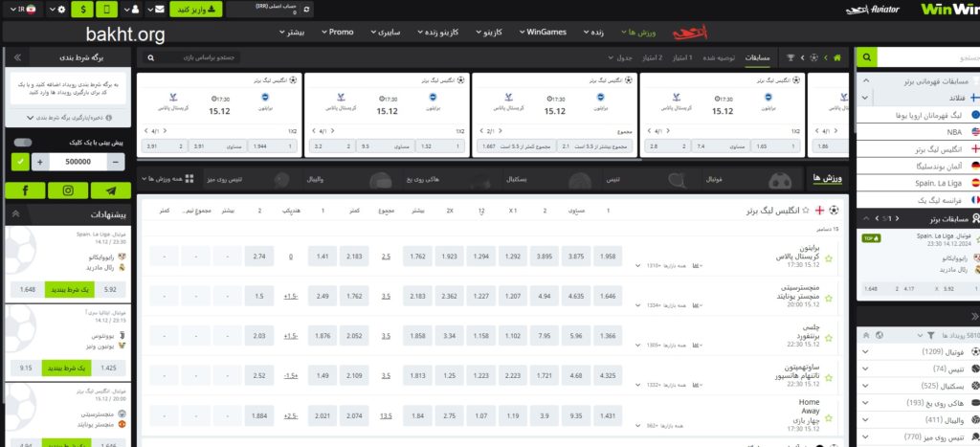Click the right sidebar جستجو search field
This screenshot has height=447, width=980.
928,57
